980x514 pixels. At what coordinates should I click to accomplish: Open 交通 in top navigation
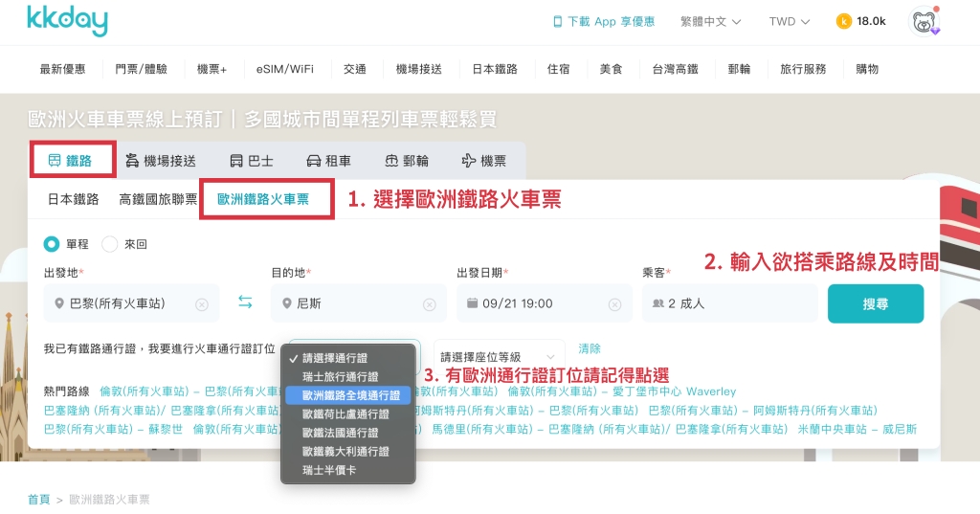(355, 70)
